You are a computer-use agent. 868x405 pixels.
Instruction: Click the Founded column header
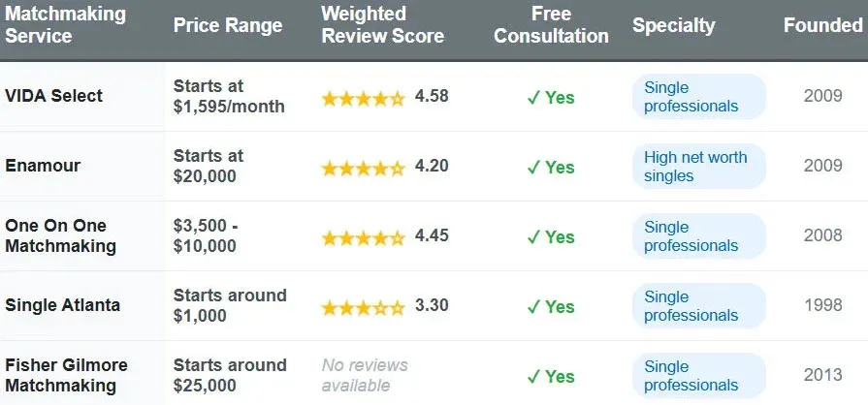point(822,26)
